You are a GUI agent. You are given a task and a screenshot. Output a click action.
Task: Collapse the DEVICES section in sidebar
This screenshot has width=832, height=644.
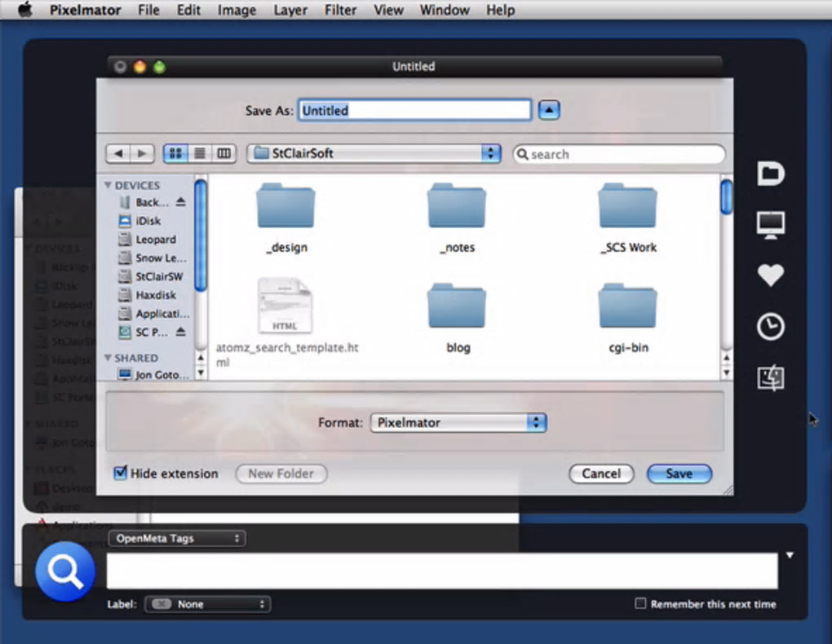click(x=108, y=186)
